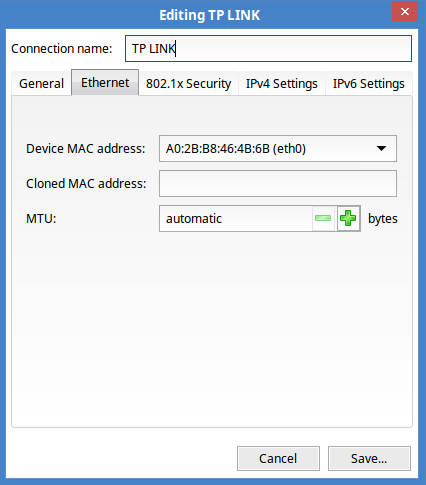Click the MTU automatic value field
The width and height of the screenshot is (426, 485).
click(236, 219)
